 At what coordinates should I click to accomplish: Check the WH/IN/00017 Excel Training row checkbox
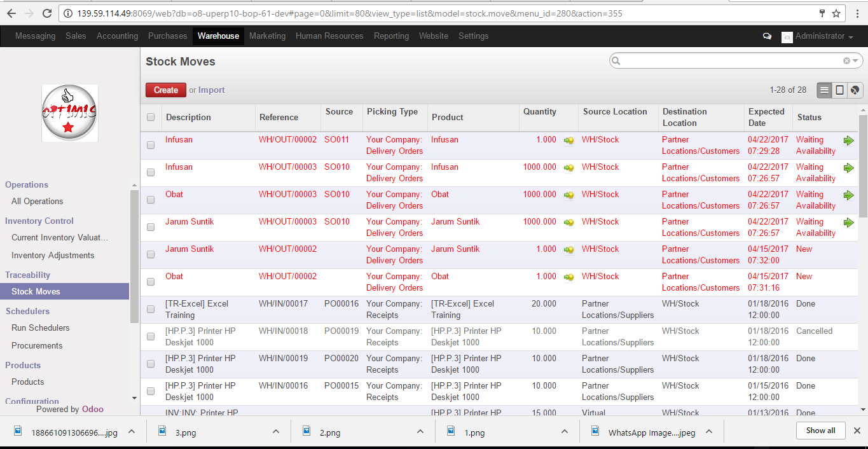[151, 309]
